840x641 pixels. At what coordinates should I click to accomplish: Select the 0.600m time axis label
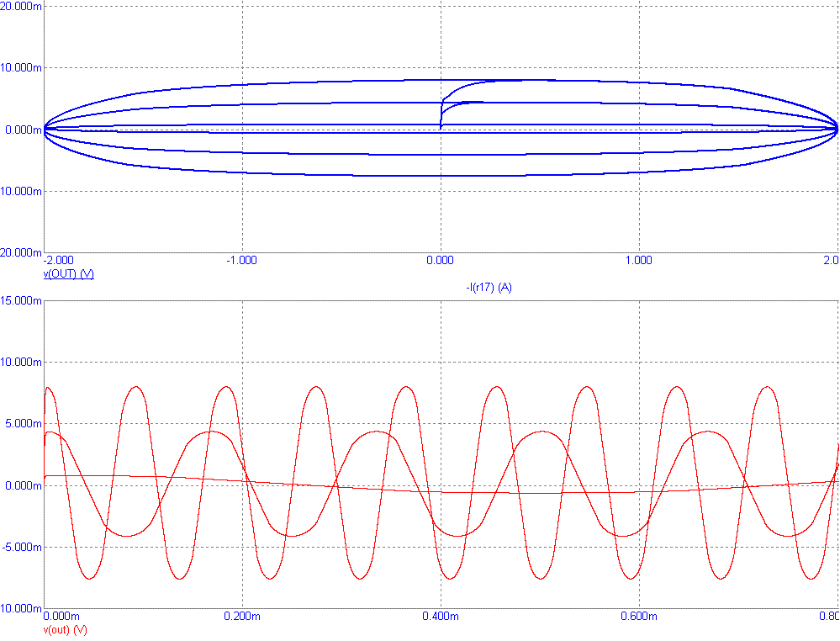coord(639,617)
